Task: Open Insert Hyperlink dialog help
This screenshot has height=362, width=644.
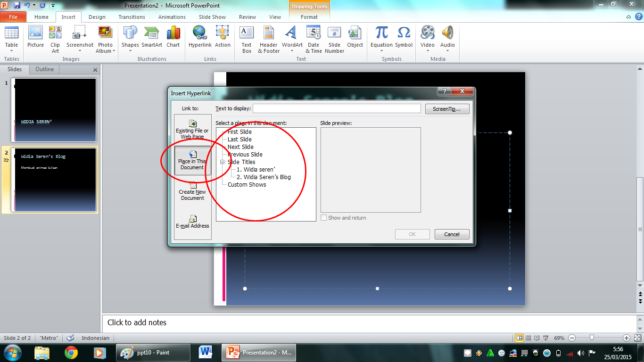Action: [444, 91]
